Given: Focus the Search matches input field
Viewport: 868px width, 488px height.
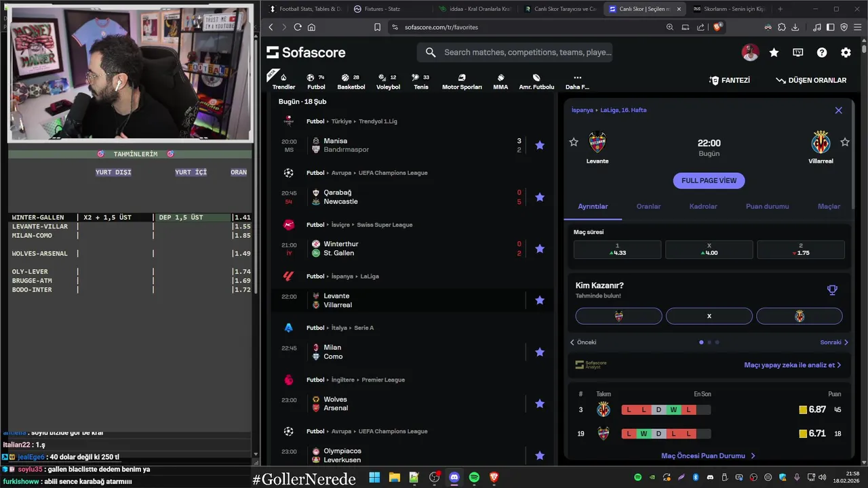Looking at the screenshot, I should [515, 52].
